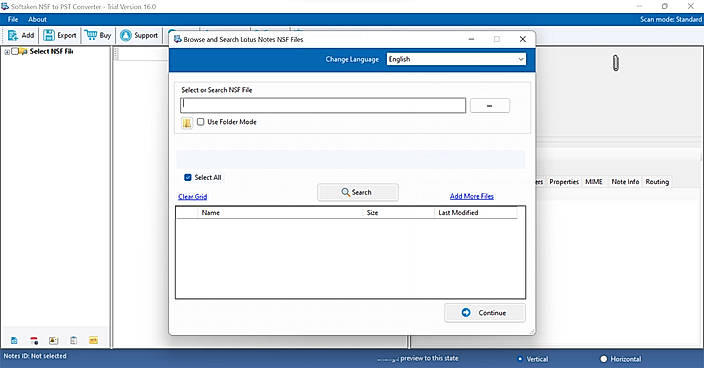Switch to the Note Info tab

pyautogui.click(x=625, y=182)
